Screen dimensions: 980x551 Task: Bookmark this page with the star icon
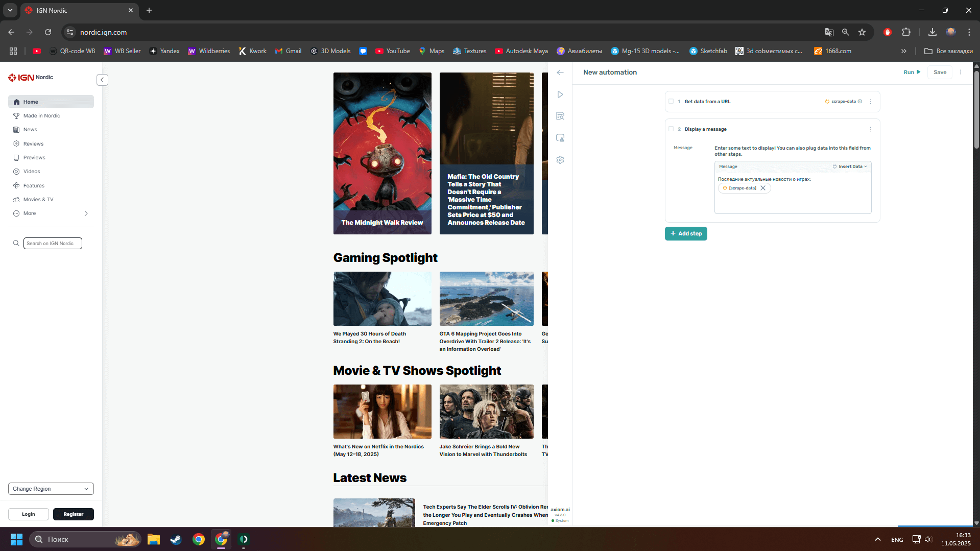[862, 32]
